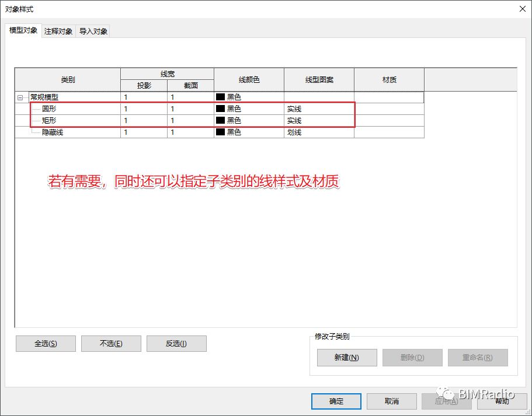Switch to the 注释对象 tab
The image size is (532, 416).
(58, 31)
